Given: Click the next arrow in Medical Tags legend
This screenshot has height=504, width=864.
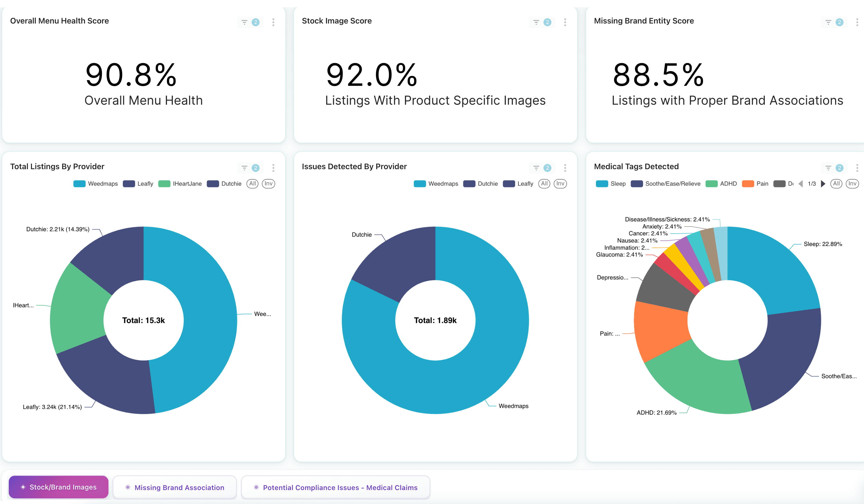Looking at the screenshot, I should [823, 184].
